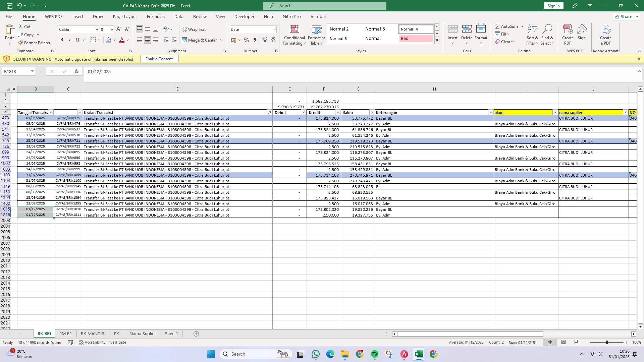Click the Enable Content button
The image size is (644, 362).
pyautogui.click(x=159, y=59)
